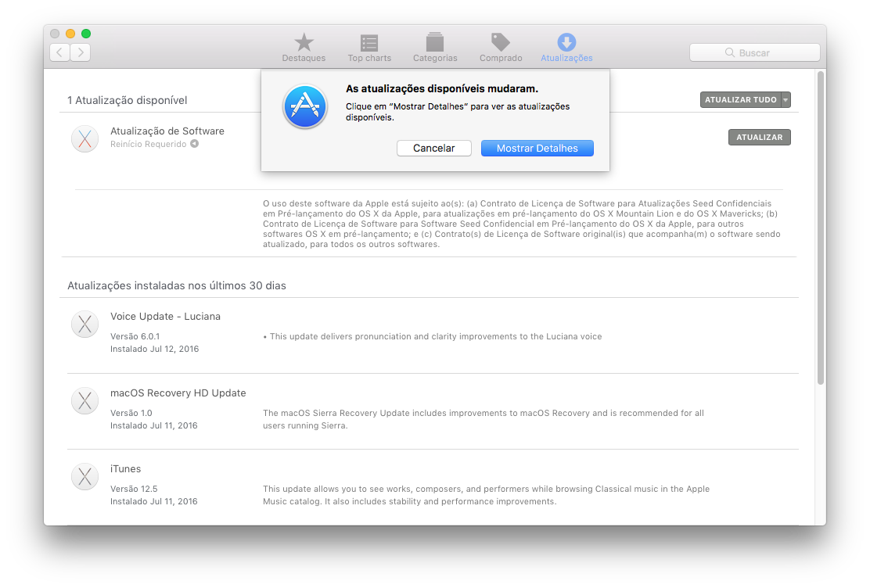
Task: Click the search magnifier icon
Action: click(x=730, y=52)
